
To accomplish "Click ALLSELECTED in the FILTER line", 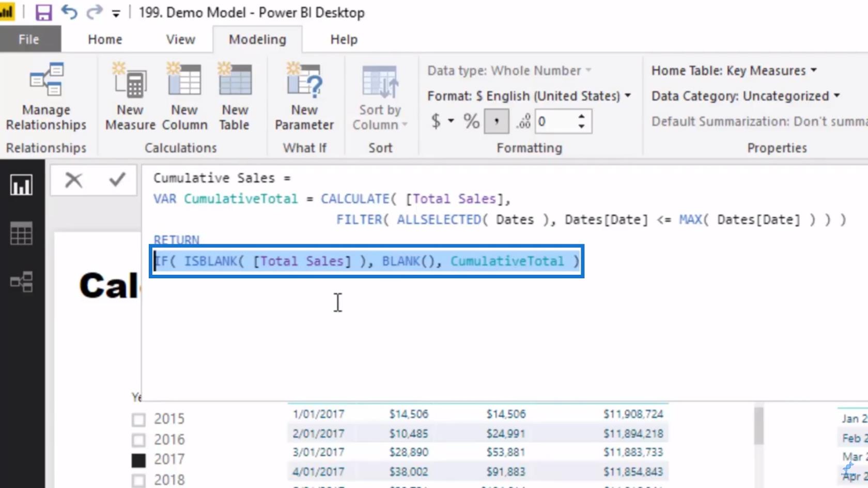I will pos(439,220).
